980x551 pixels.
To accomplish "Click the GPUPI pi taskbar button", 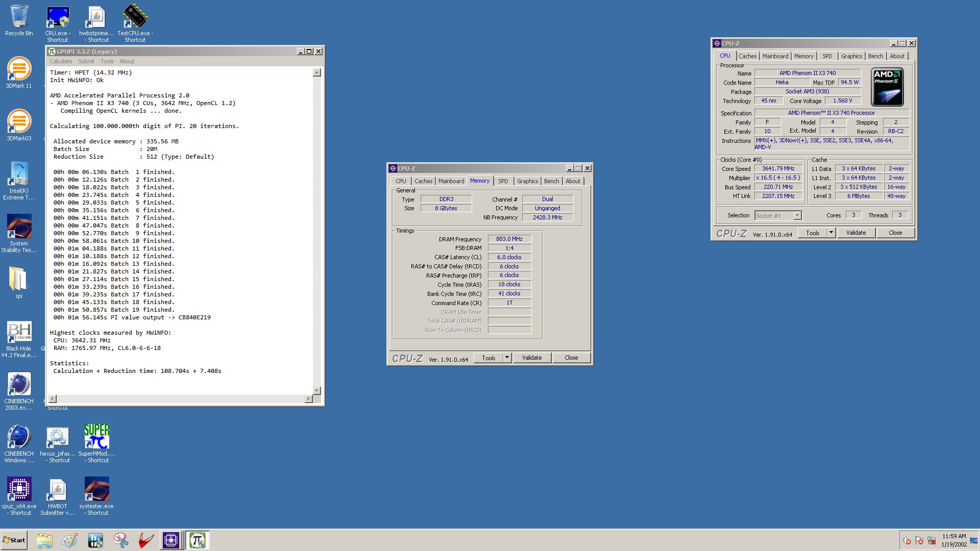I will (197, 540).
